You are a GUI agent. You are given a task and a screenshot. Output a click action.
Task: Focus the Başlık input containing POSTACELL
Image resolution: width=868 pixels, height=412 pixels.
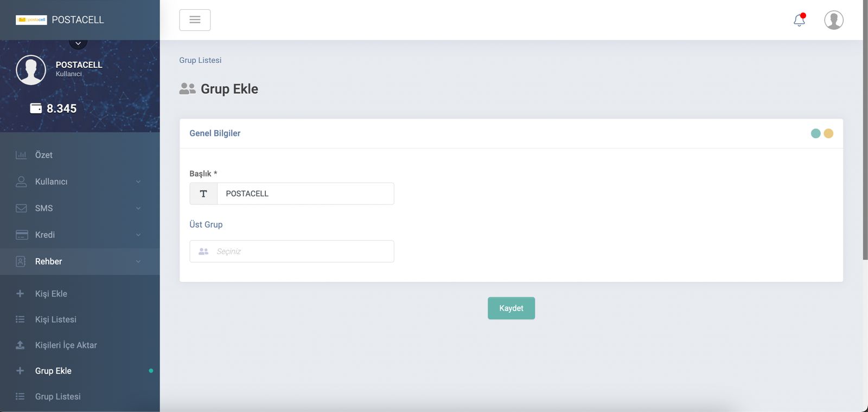(305, 194)
